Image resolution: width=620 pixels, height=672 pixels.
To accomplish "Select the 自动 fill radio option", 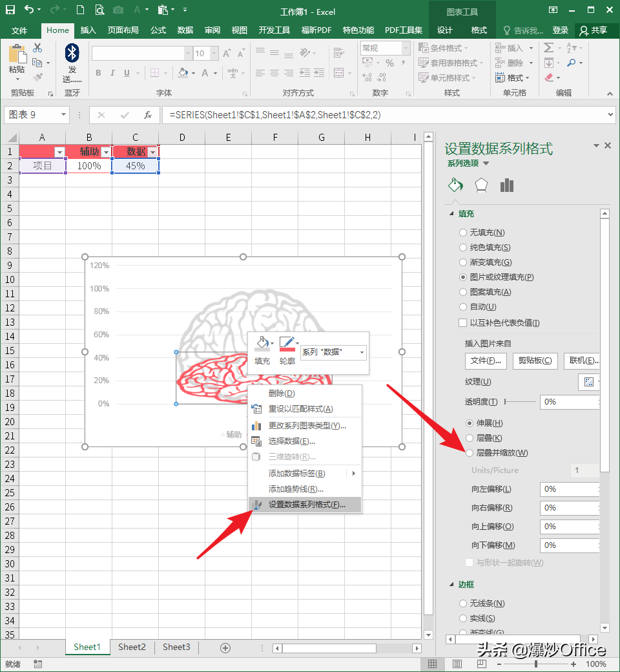I will 463,307.
